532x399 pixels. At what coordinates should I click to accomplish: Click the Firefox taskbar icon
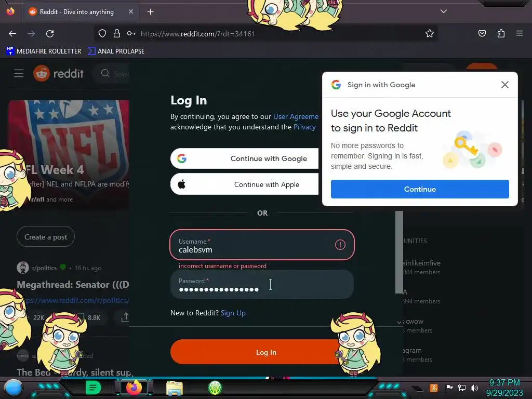pyautogui.click(x=134, y=388)
